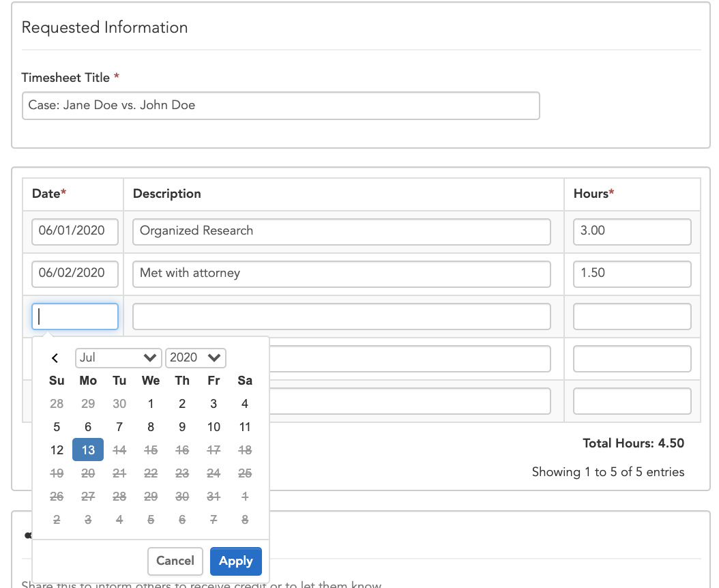Select July 9 in the calendar

point(182,427)
